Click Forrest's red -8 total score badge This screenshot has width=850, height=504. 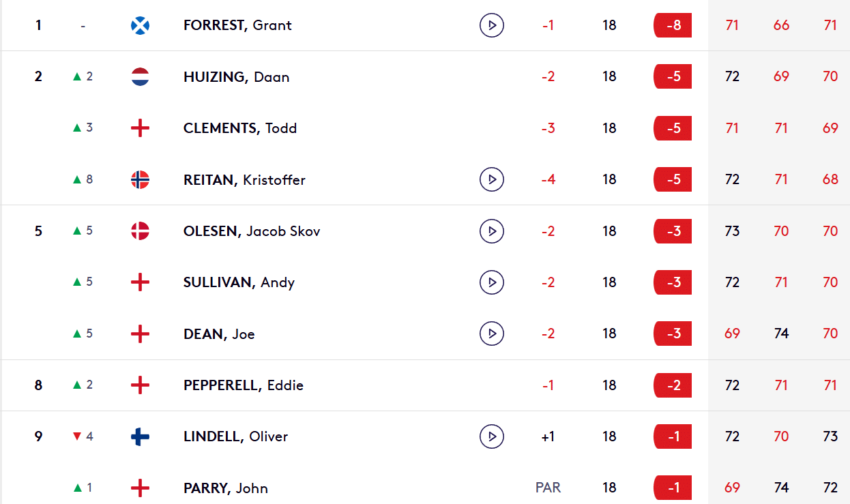click(673, 25)
